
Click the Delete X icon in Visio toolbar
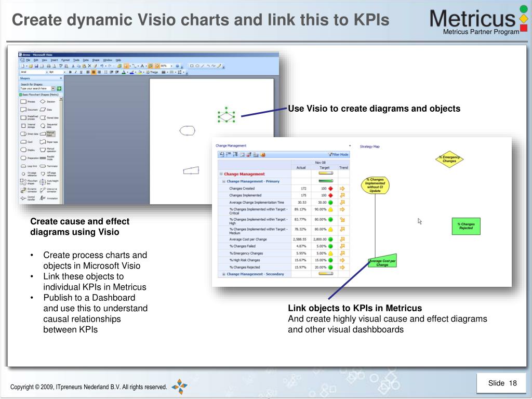point(89,66)
